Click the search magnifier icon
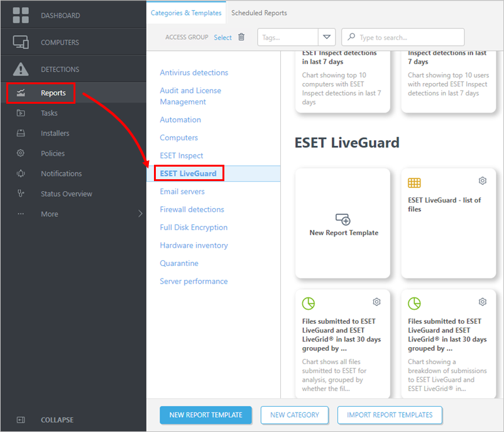This screenshot has width=504, height=432. (351, 37)
